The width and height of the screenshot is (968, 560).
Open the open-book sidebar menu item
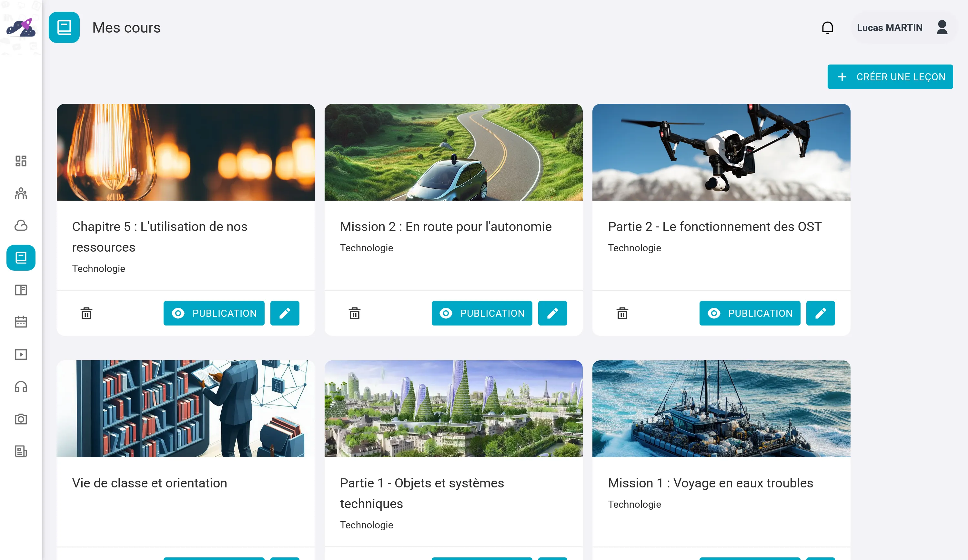[21, 290]
